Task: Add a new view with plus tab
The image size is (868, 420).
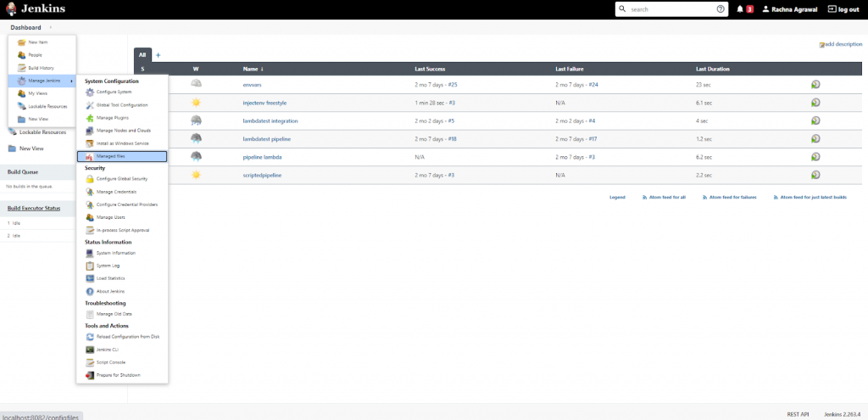Action: 158,55
